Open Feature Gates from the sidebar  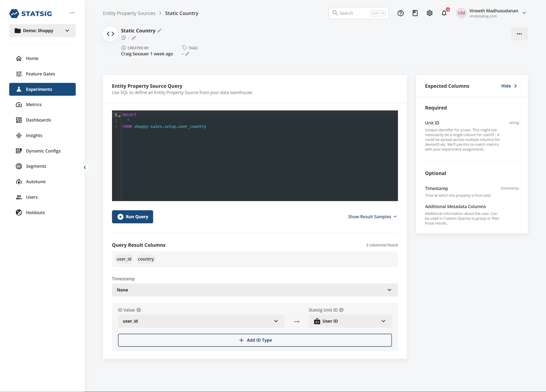coord(40,74)
